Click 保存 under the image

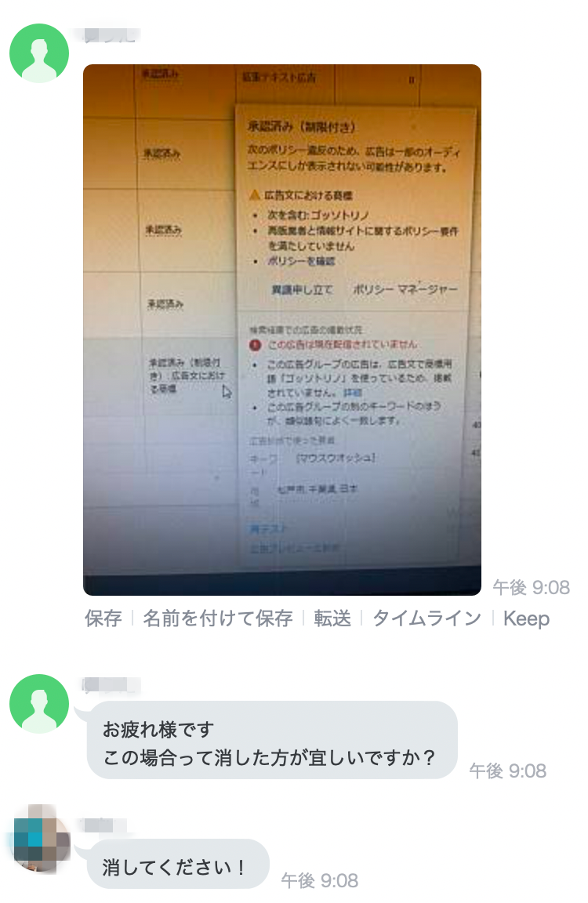[x=103, y=618]
